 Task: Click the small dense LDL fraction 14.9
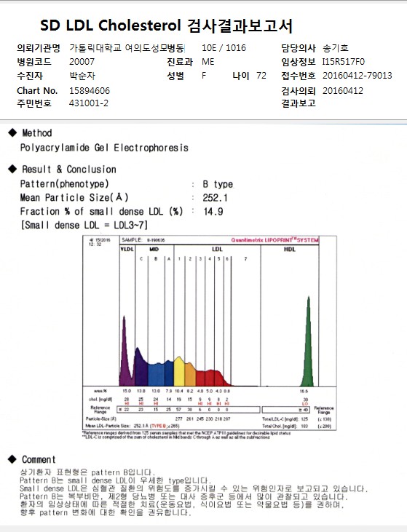[x=213, y=212]
